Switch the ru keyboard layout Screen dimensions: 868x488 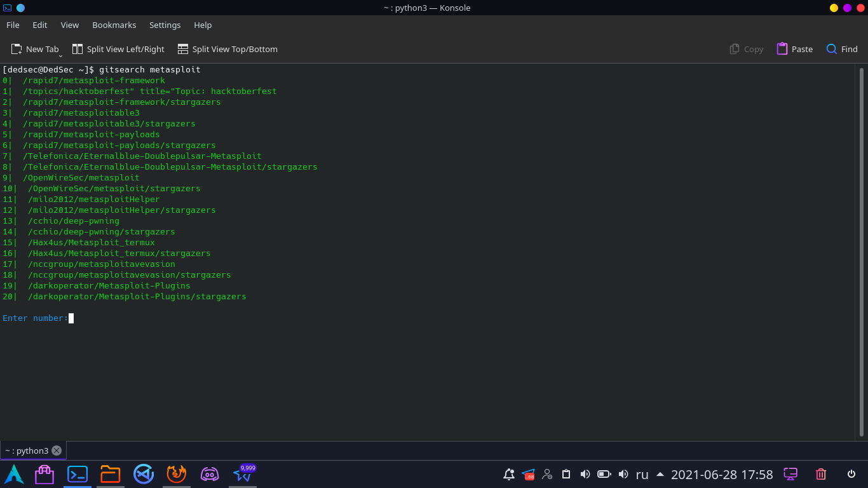click(x=642, y=475)
